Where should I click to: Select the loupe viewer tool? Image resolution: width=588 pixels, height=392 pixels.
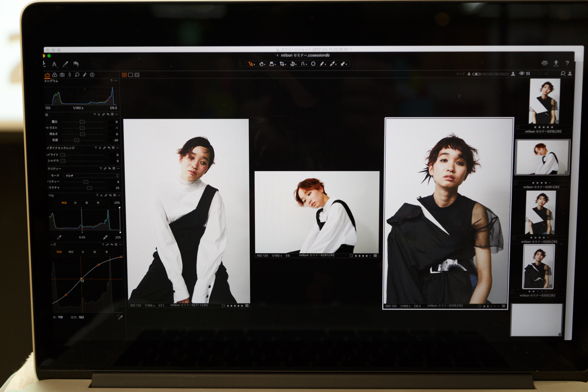271,64
